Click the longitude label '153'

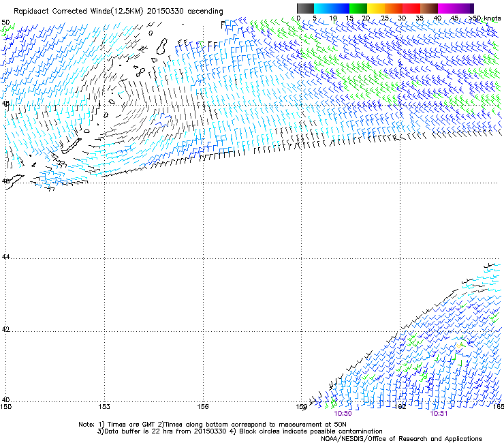(x=104, y=407)
